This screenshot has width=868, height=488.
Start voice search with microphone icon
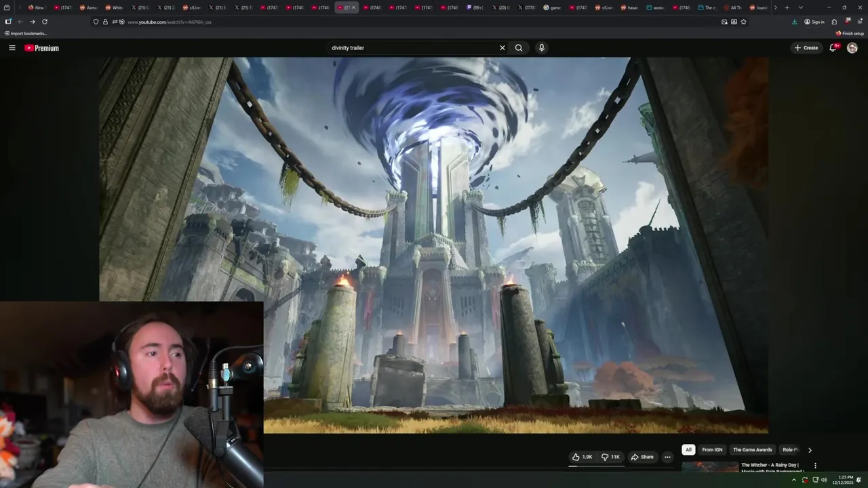click(541, 48)
